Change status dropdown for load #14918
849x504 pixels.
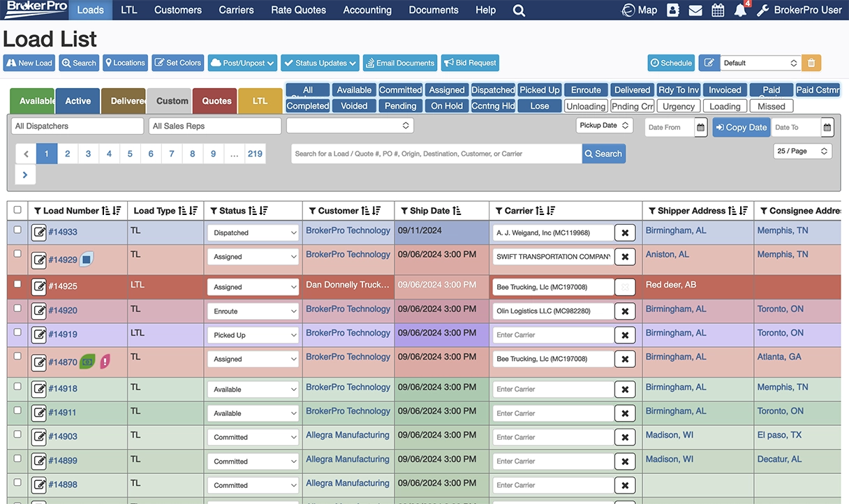pyautogui.click(x=252, y=388)
